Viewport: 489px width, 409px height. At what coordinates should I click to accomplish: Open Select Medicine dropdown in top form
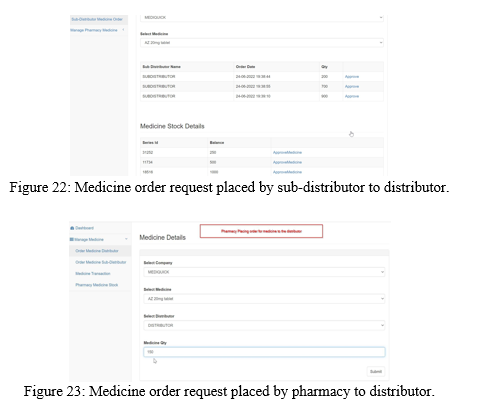(262, 43)
